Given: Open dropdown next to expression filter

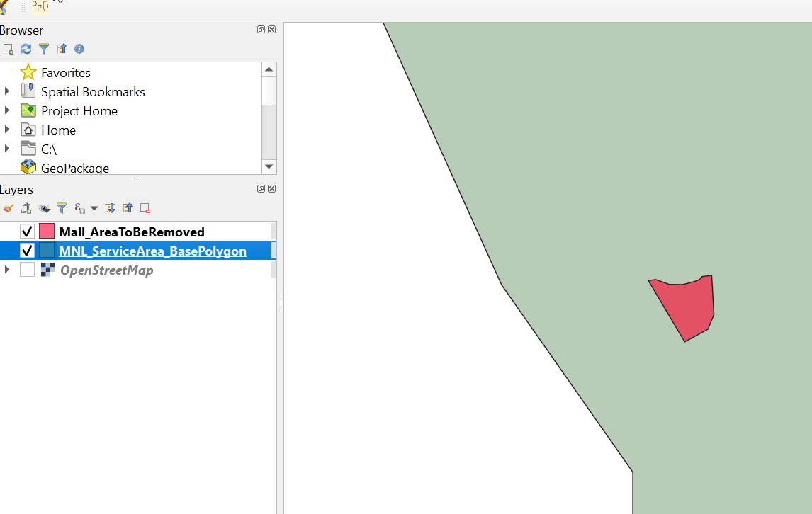Looking at the screenshot, I should tap(94, 209).
